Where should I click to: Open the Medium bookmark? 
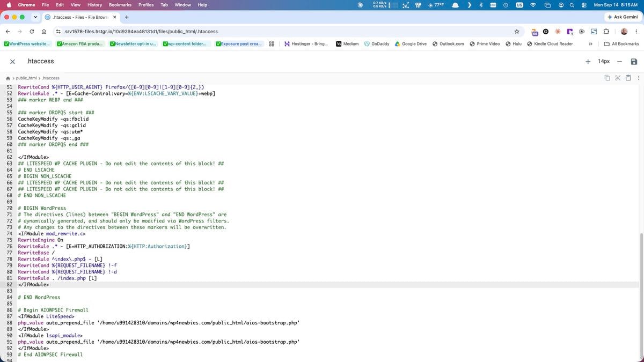point(347,43)
